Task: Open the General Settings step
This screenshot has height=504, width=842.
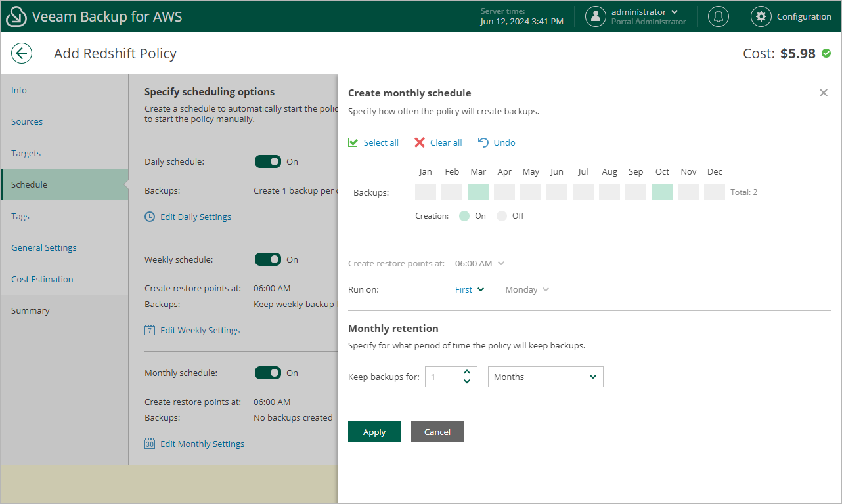Action: point(64,247)
